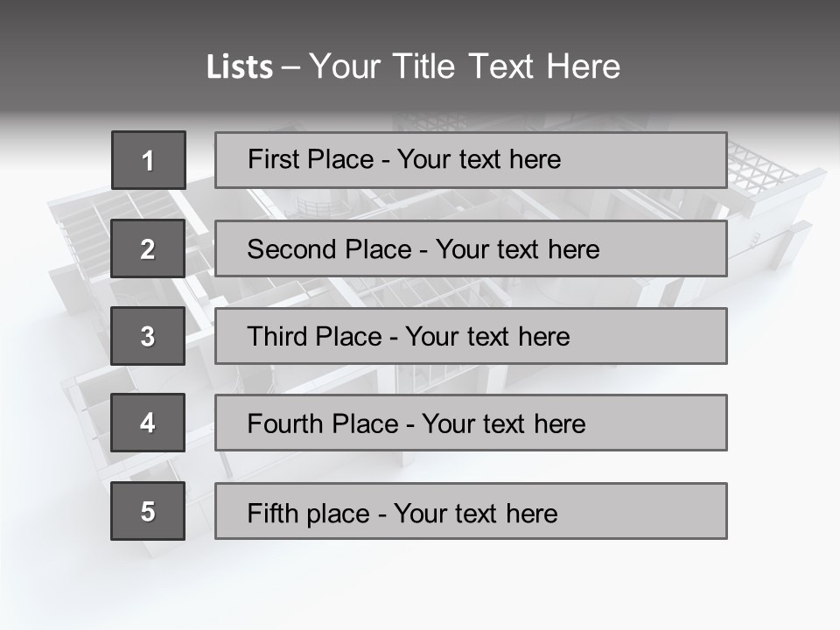The image size is (840, 630).
Task: Select the number 4 square
Action: pyautogui.click(x=148, y=423)
